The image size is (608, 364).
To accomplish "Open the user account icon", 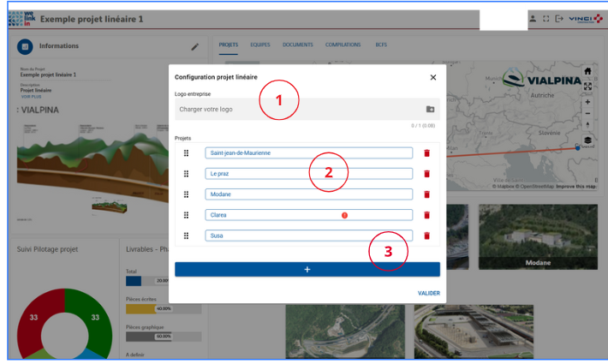I will (x=533, y=18).
